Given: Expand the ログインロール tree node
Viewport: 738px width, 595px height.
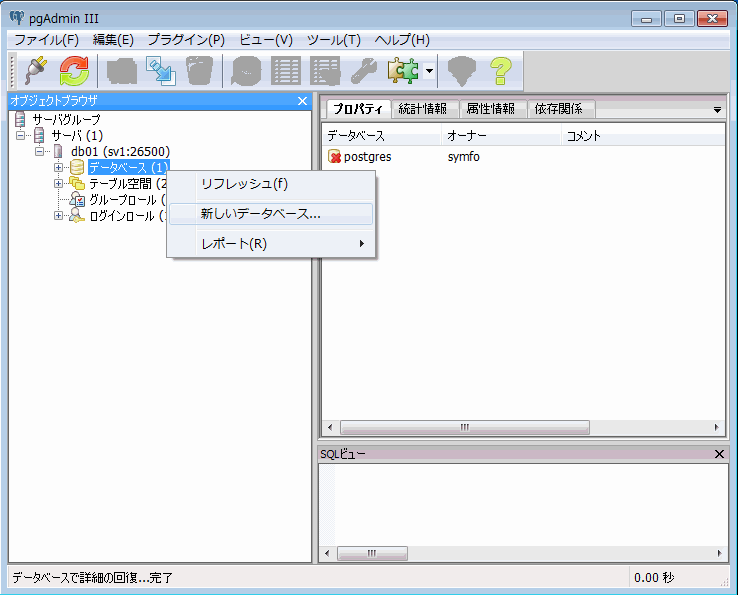Looking at the screenshot, I should click(x=58, y=216).
